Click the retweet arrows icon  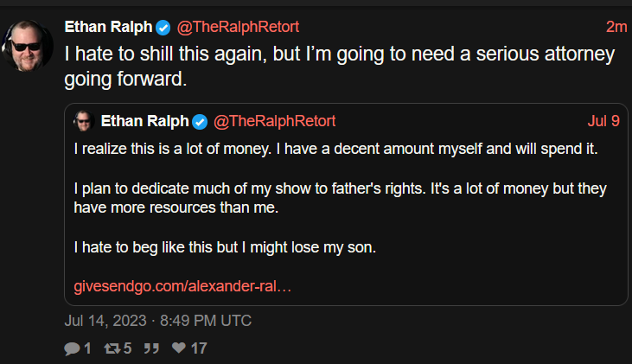tap(111, 348)
